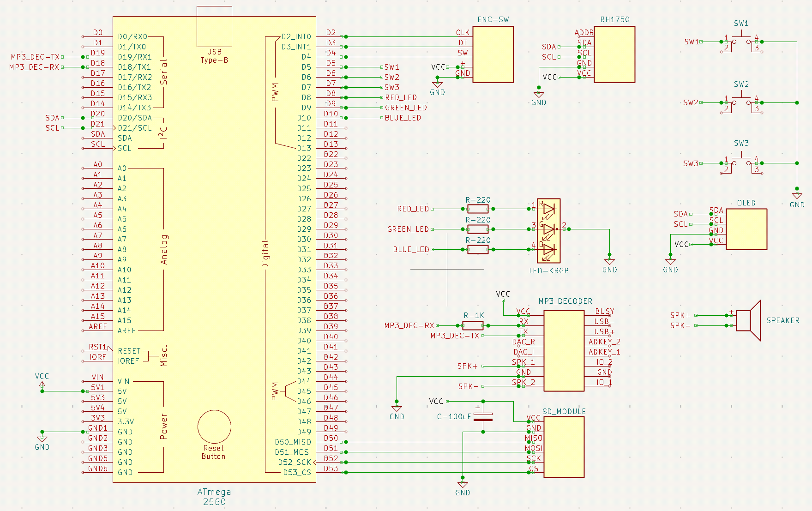Click the AREF pin label inside ATmega
Viewport: 812px width, 511px height.
pyautogui.click(x=126, y=331)
